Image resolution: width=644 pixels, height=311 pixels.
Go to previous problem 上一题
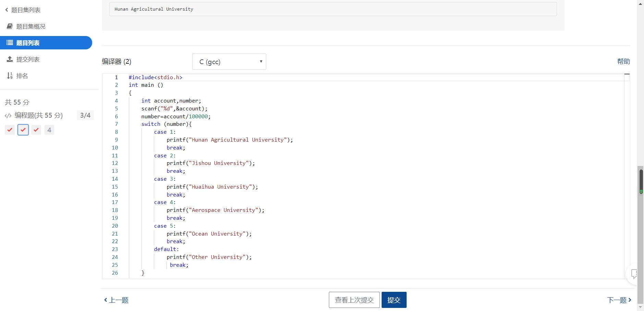pyautogui.click(x=116, y=300)
